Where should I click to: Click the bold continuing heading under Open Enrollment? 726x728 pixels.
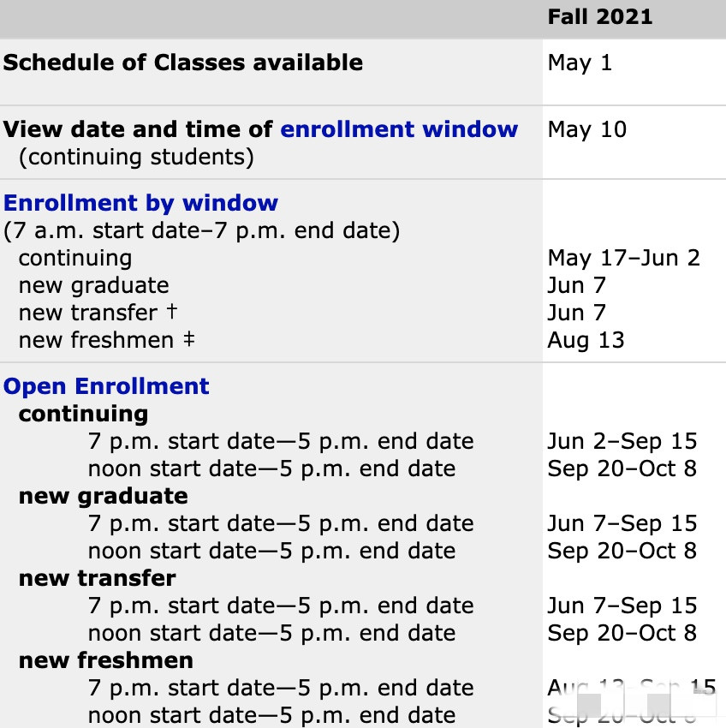(x=84, y=414)
